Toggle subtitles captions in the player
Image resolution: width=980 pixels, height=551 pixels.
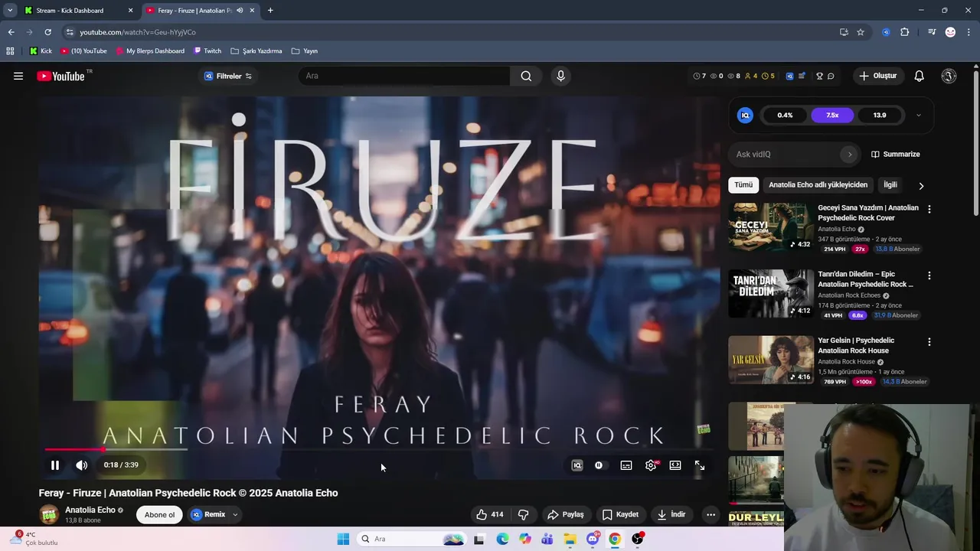626,465
